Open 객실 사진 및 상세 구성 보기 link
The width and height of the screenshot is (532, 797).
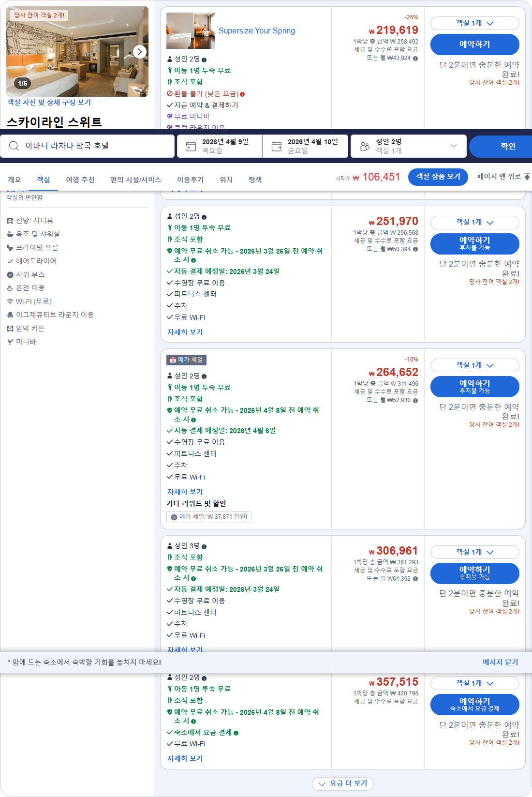point(49,102)
